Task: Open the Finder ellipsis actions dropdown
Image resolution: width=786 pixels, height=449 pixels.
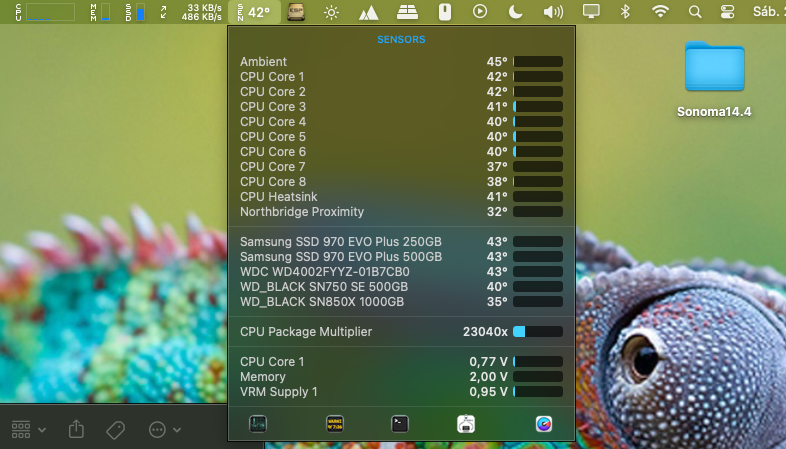Action: (165, 429)
